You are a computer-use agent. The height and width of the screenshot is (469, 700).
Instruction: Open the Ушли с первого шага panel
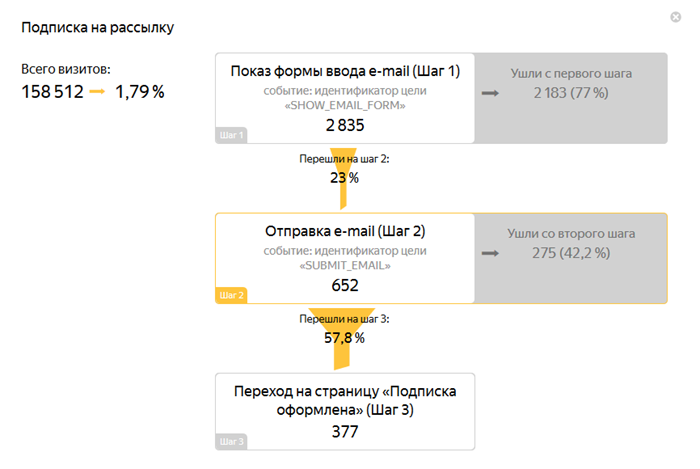[x=571, y=98]
